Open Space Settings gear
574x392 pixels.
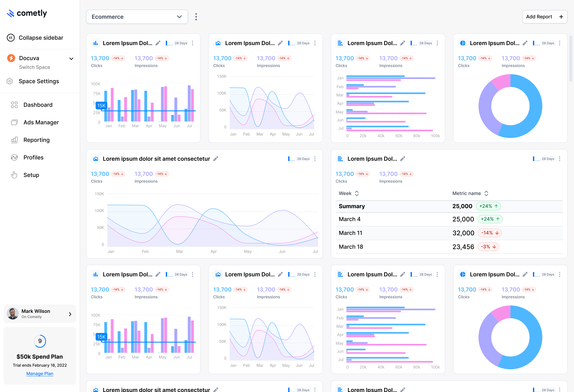[9, 81]
